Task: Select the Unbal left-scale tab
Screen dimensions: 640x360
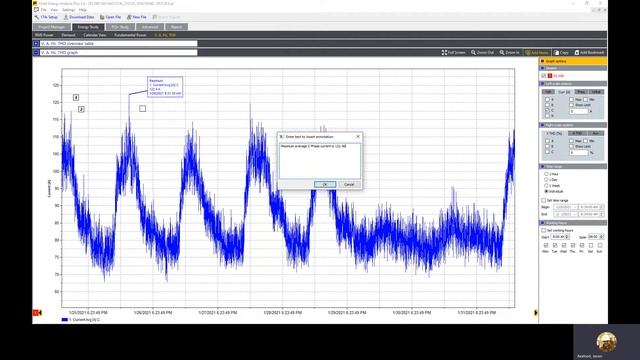Action: (596, 92)
